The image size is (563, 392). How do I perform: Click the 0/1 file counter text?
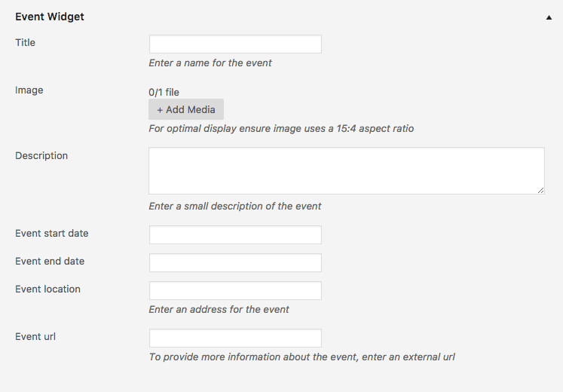(x=164, y=92)
